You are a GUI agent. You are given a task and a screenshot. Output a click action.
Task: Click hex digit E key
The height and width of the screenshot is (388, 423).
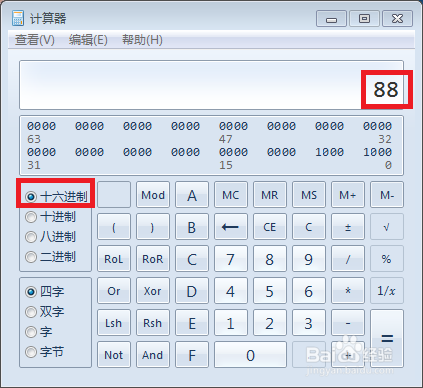192,323
